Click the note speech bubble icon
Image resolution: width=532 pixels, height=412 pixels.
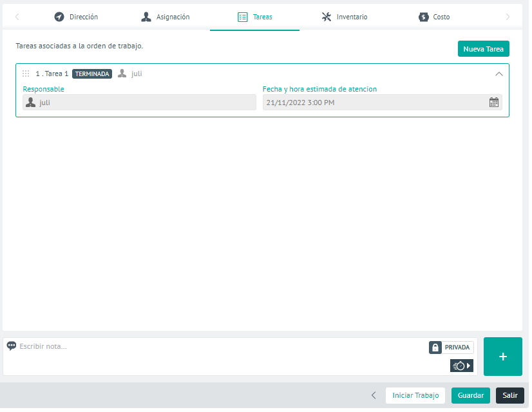point(12,346)
